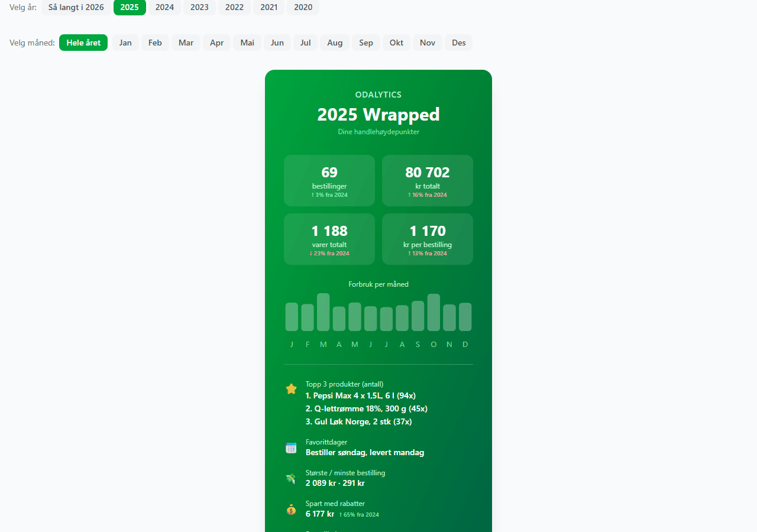The width and height of the screenshot is (757, 532).
Task: Click the 80 702 kr totalt card
Action: pos(428,180)
